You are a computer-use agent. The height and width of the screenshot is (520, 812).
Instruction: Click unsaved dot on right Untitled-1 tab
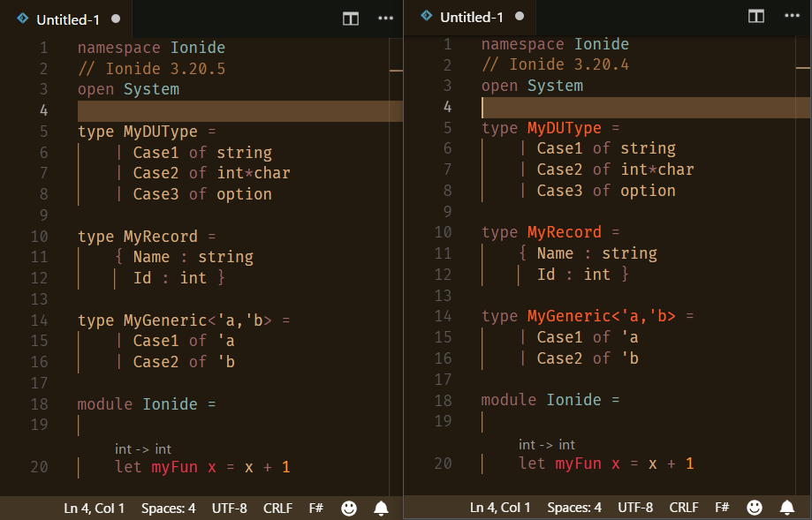click(x=520, y=16)
